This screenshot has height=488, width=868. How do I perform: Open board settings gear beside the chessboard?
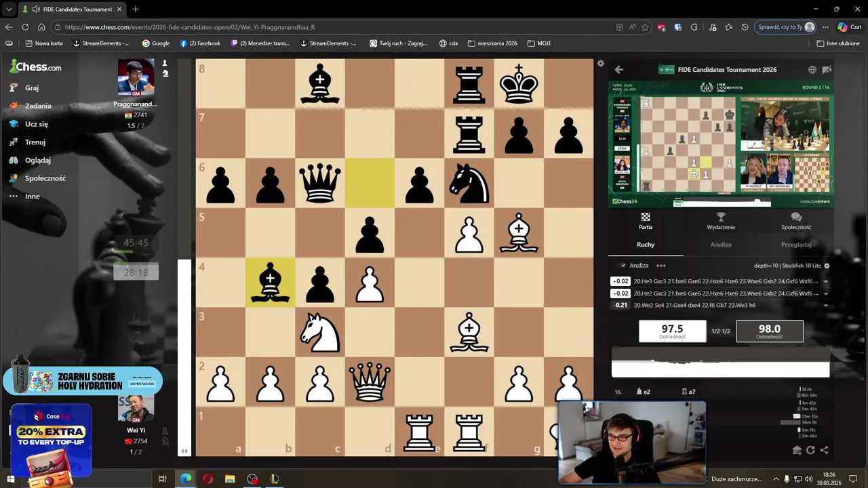point(600,64)
